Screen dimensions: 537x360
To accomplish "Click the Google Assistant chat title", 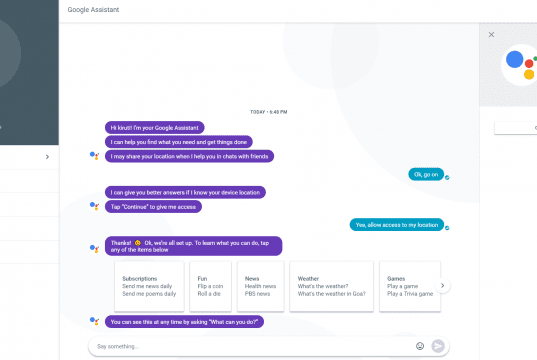I will 93,10.
